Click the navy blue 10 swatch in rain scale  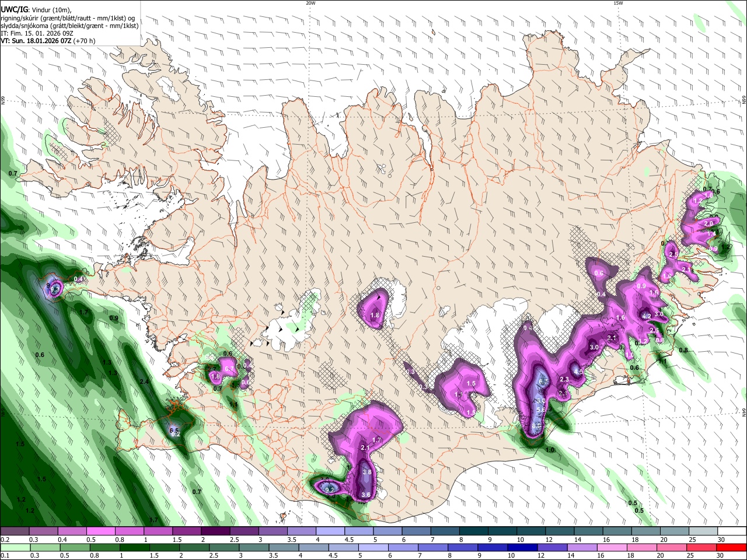coord(523,547)
